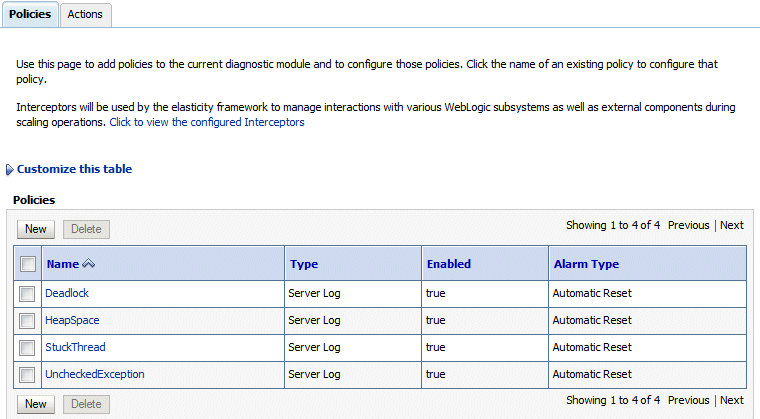
Task: Switch to the Actions tab
Action: pyautogui.click(x=85, y=15)
